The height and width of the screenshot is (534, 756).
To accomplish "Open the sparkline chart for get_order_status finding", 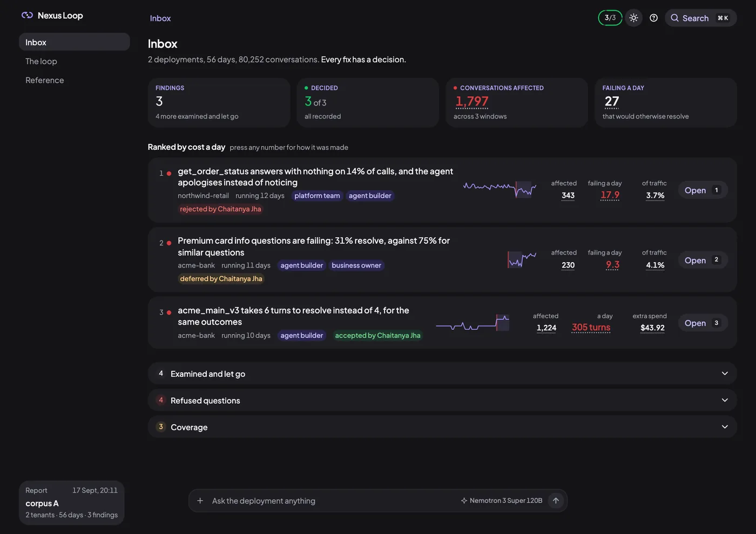I will [x=500, y=189].
